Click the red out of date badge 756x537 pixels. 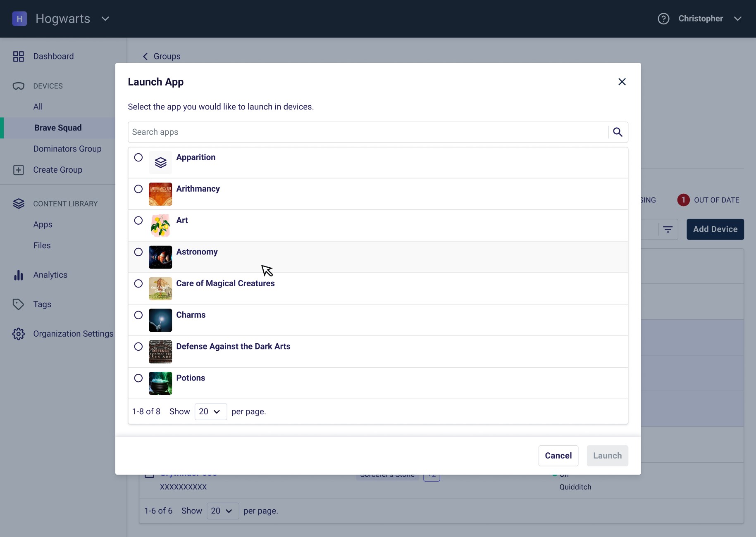(x=683, y=200)
